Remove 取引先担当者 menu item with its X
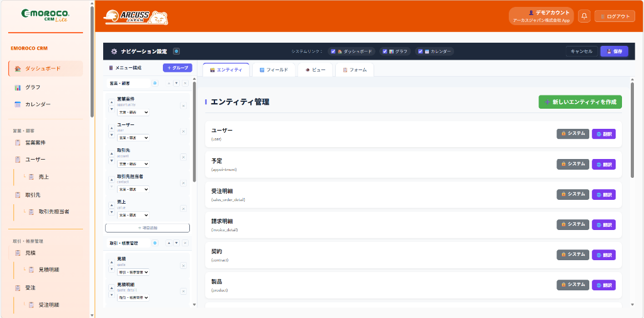Viewport: 644px width, 318px height. pos(183,183)
